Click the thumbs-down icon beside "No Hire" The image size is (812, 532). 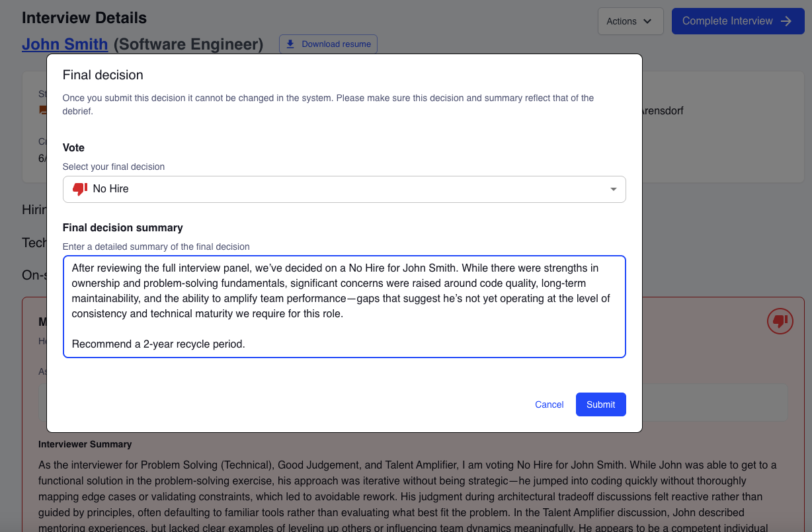point(79,189)
